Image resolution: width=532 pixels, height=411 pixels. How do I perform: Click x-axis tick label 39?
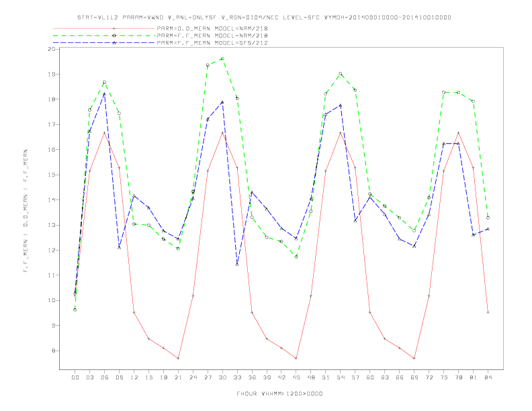pyautogui.click(x=267, y=377)
